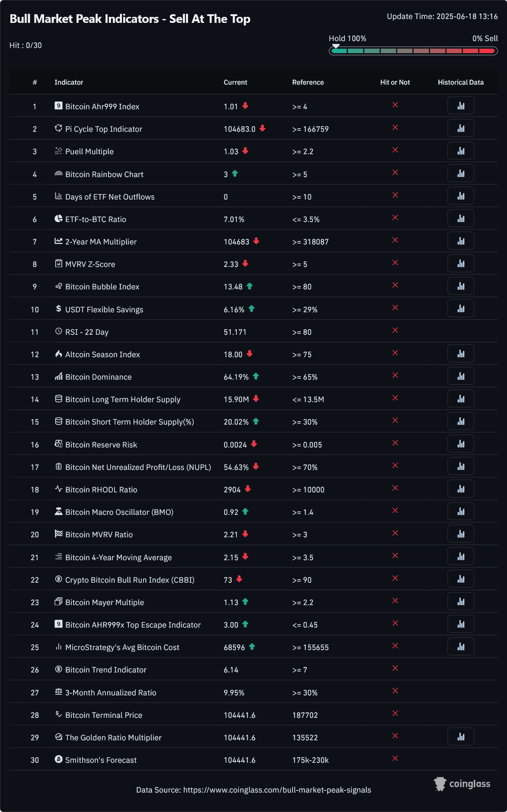The image size is (507, 812).
Task: Click the Smithson's Forecast indicator name
Action: [x=101, y=760]
